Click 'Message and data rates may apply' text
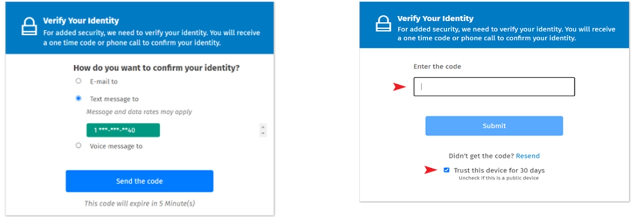The image size is (644, 217). (x=139, y=111)
